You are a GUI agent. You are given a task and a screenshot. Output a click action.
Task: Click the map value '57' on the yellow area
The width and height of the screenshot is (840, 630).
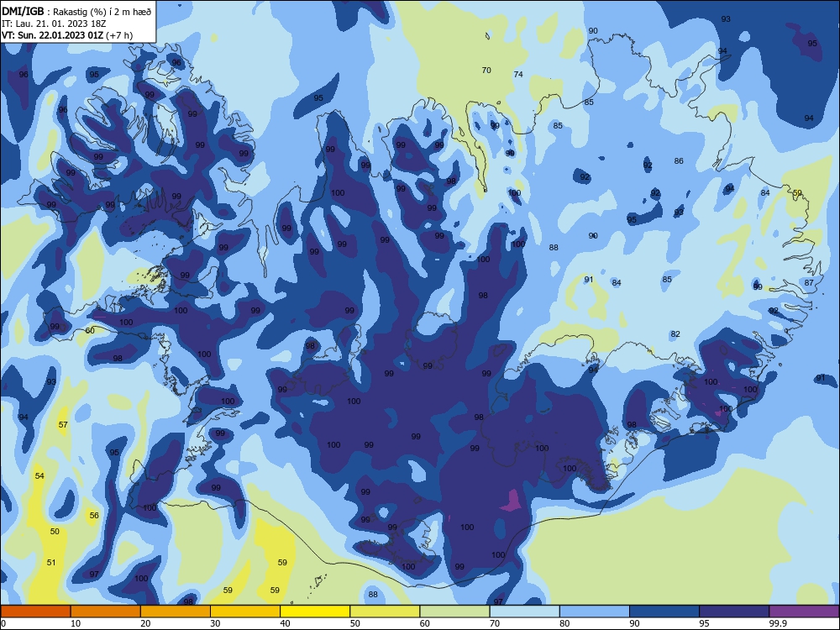click(63, 425)
